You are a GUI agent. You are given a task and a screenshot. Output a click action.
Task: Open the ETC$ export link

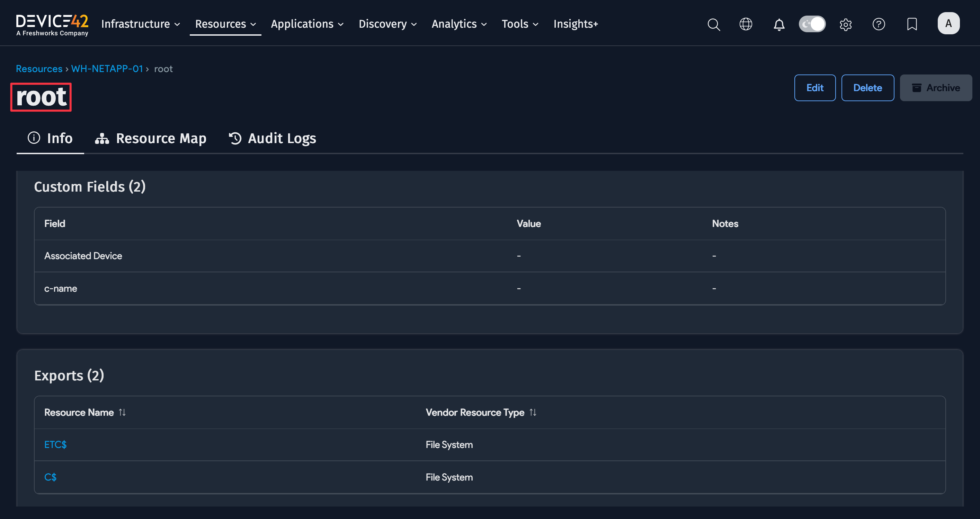[55, 445]
